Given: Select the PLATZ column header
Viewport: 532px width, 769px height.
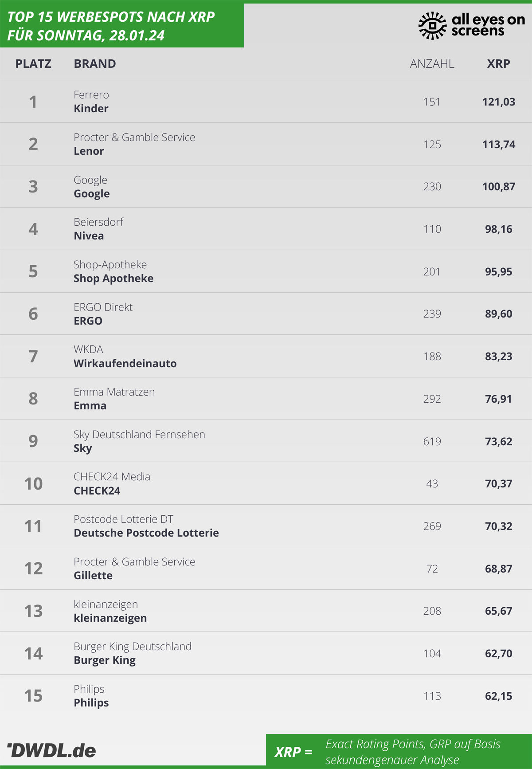Looking at the screenshot, I should [x=33, y=64].
